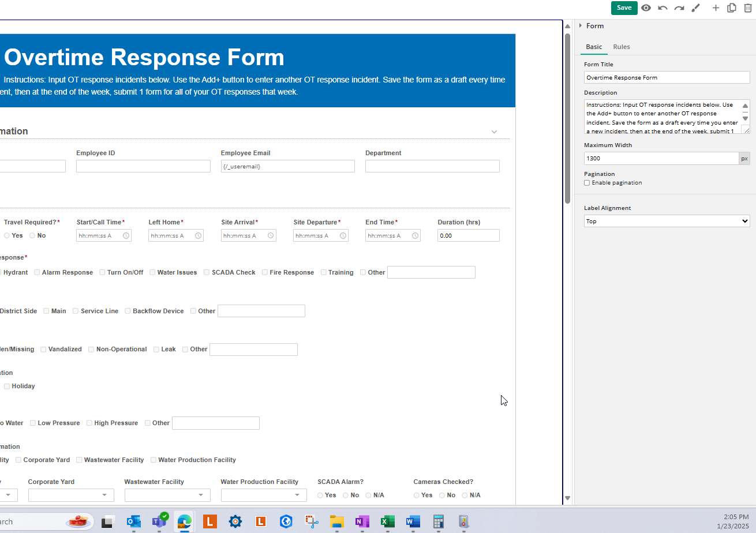Image resolution: width=756 pixels, height=533 pixels.
Task: Click the eye preview icon
Action: tap(646, 8)
